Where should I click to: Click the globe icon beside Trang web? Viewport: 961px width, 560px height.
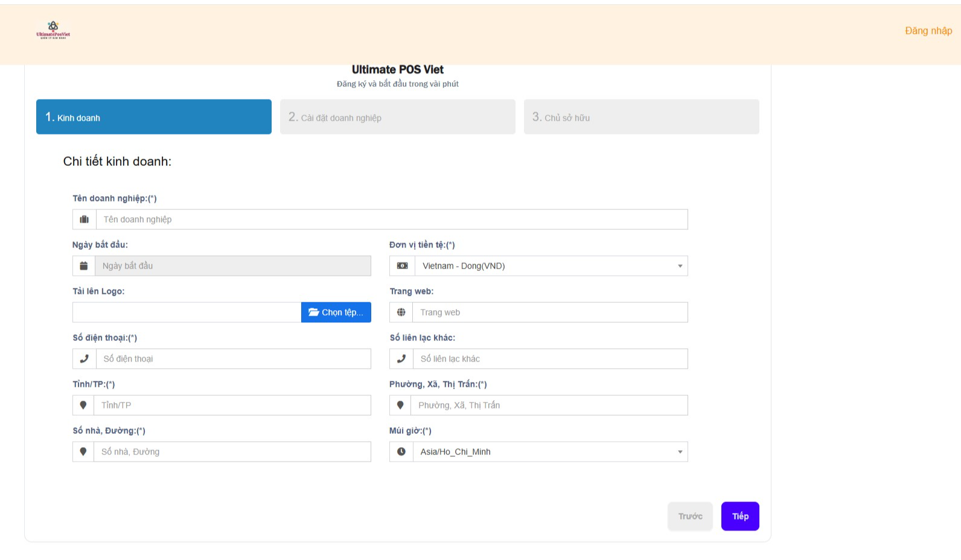[x=401, y=313]
